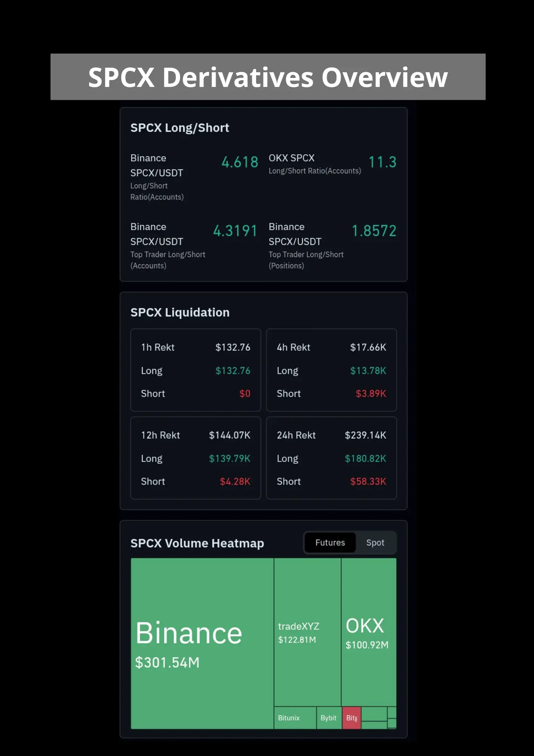Click the 1h Rekt label
The width and height of the screenshot is (534, 756).
[x=157, y=347]
